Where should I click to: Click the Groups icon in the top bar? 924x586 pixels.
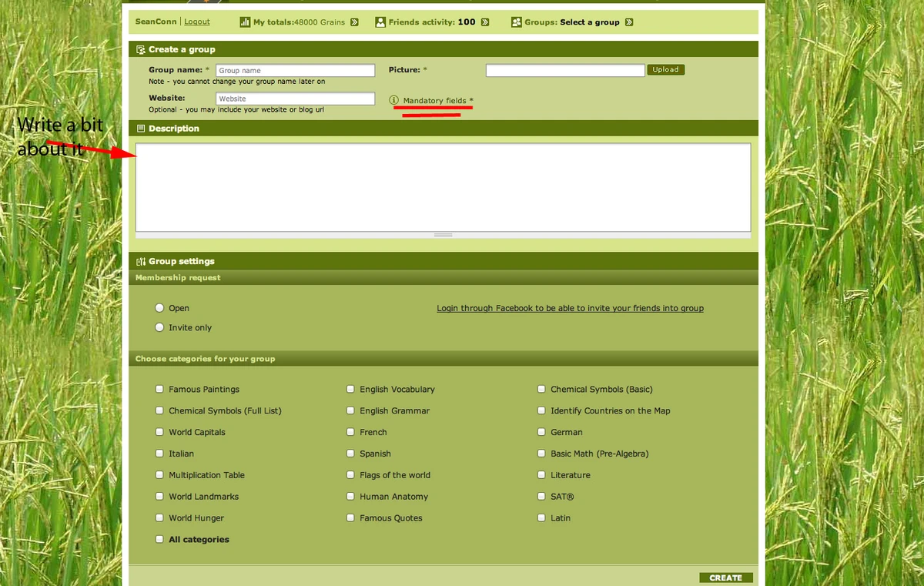click(515, 22)
